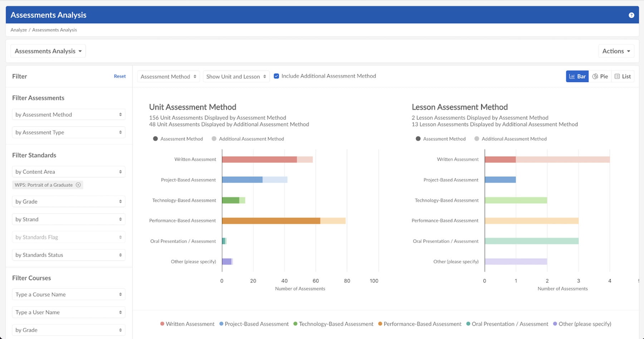644x339 pixels.
Task: Click the Type a Course Name field
Action: tap(68, 294)
